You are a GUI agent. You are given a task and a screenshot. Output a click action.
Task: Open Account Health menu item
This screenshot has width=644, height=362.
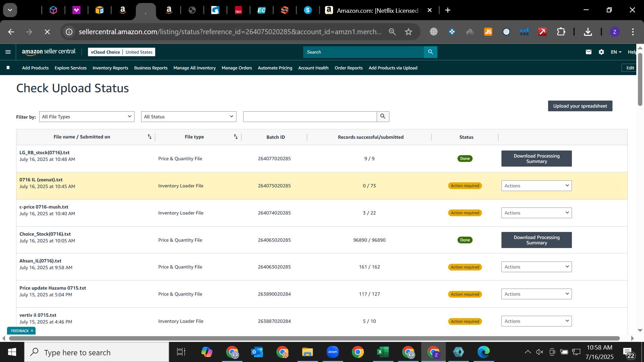tap(313, 68)
